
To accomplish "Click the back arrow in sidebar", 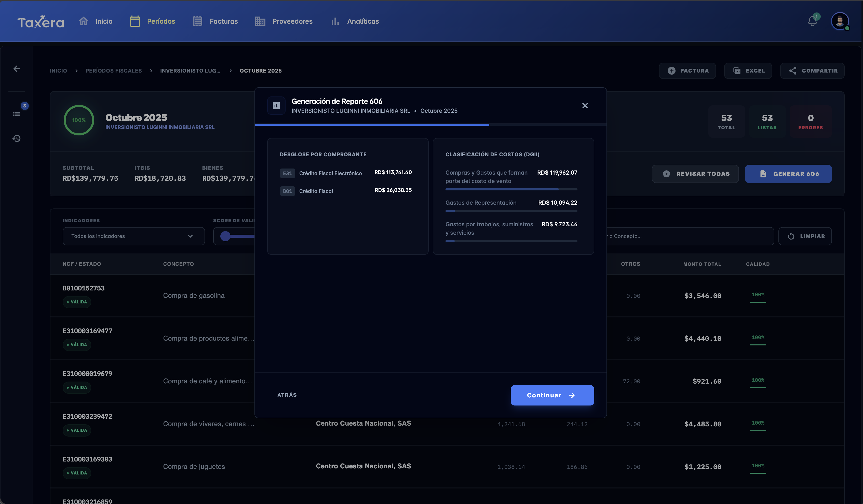I will (17, 69).
